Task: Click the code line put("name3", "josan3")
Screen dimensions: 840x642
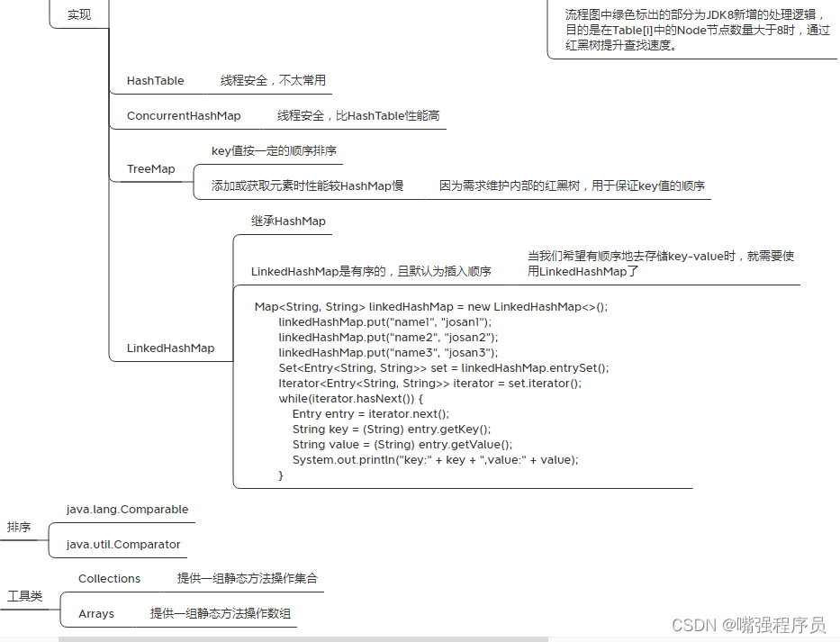Action: click(x=388, y=353)
